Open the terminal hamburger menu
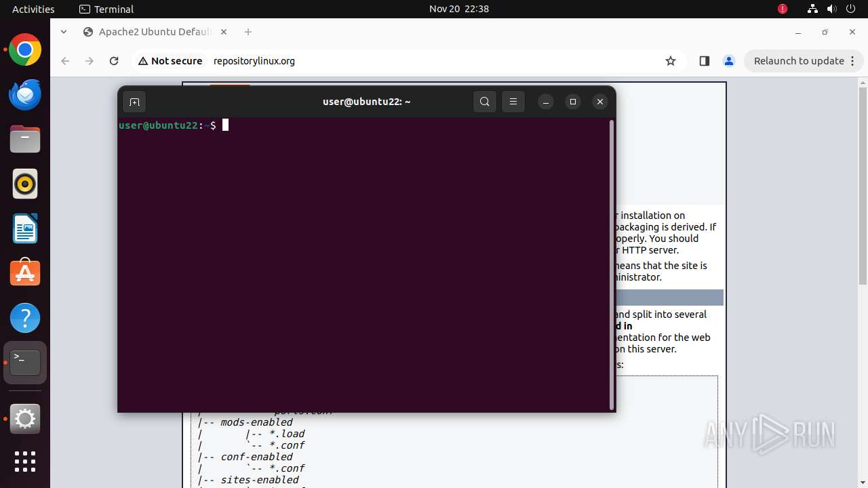868x488 pixels. click(513, 102)
